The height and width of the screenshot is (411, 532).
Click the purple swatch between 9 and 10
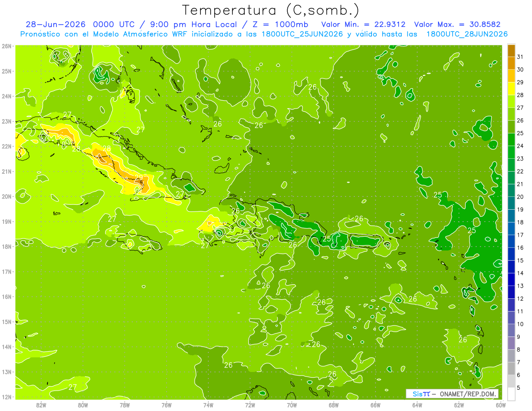511,330
